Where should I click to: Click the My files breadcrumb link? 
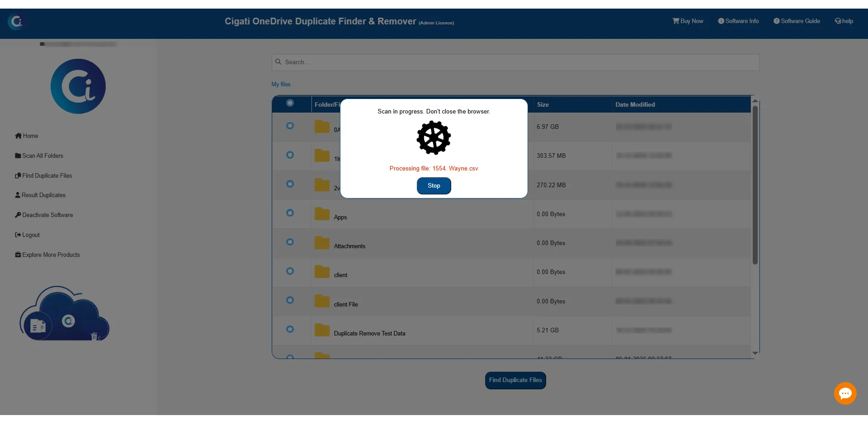pyautogui.click(x=281, y=84)
